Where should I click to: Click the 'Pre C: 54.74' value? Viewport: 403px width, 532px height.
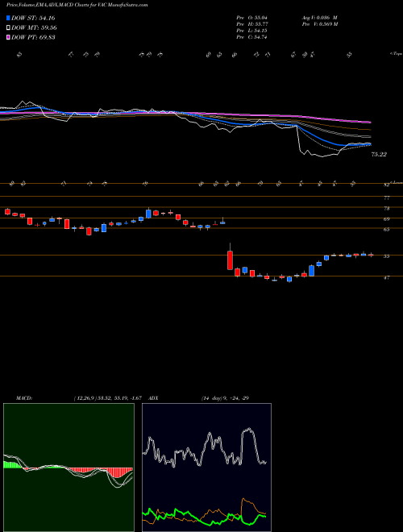click(251, 37)
